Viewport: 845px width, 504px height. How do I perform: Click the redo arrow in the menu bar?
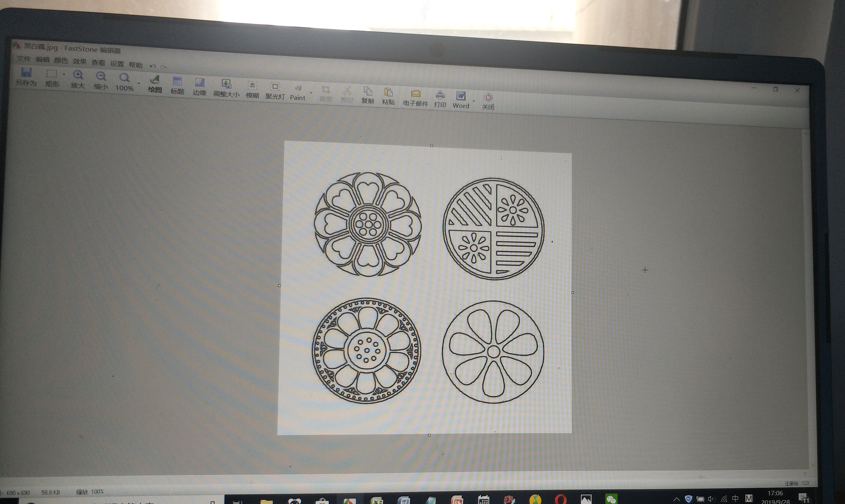163,67
